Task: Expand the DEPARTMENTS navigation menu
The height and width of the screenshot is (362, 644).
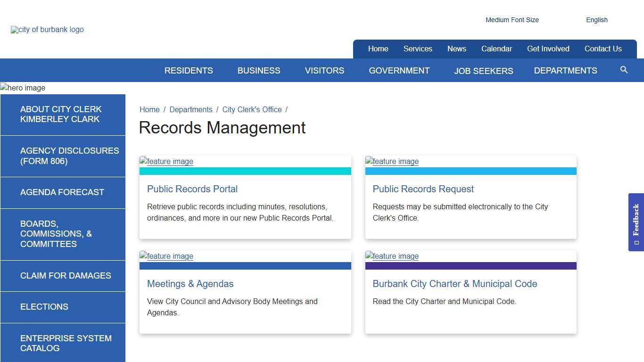Action: coord(565,70)
